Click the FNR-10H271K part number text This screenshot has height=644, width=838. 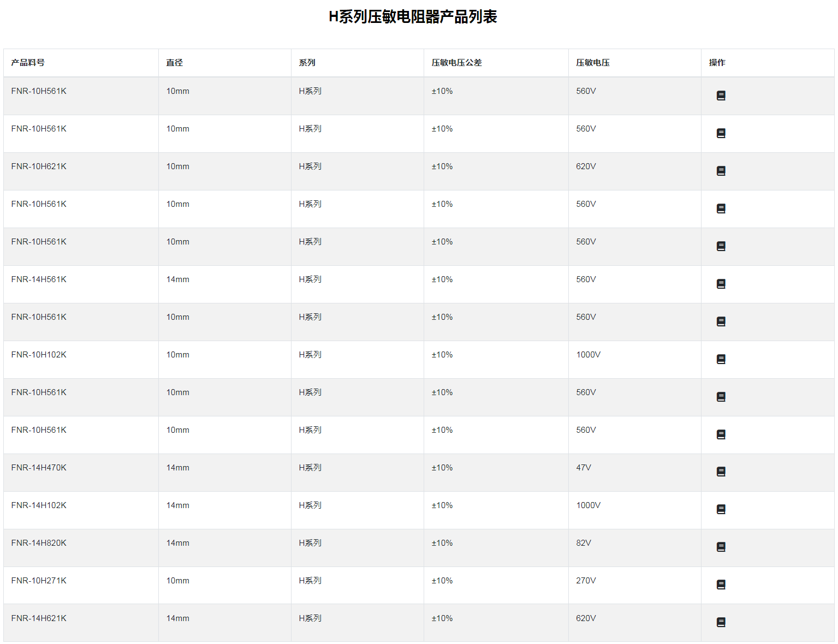[39, 581]
